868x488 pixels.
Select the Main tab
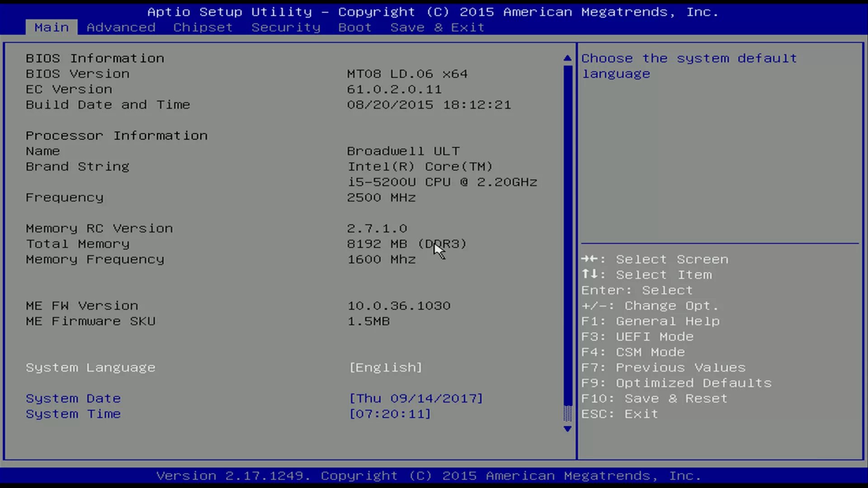coord(52,28)
